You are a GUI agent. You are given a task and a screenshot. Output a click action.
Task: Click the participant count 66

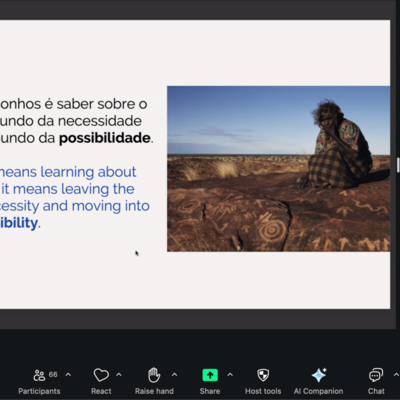[x=53, y=374]
